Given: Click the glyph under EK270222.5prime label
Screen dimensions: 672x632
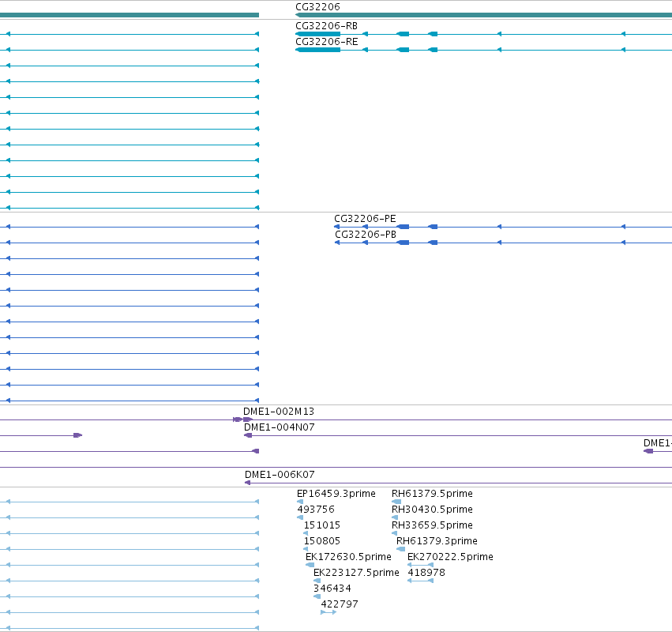Looking at the screenshot, I should coord(420,565).
